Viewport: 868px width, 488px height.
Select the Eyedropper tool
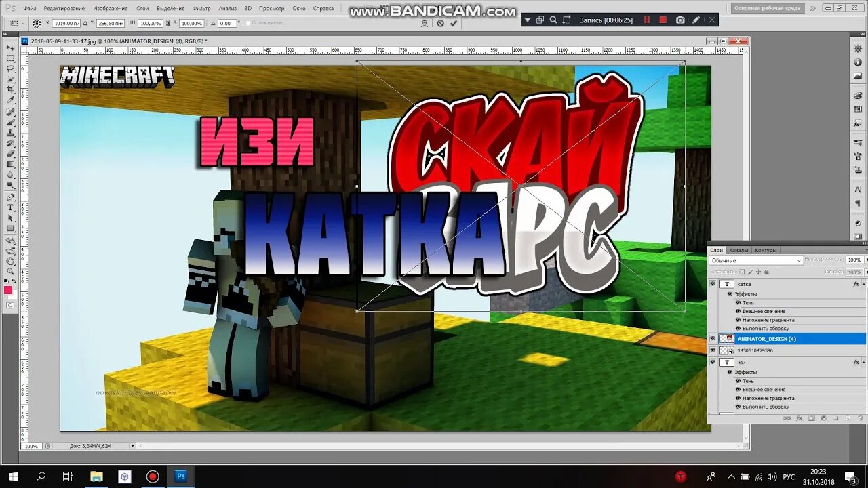(x=10, y=100)
